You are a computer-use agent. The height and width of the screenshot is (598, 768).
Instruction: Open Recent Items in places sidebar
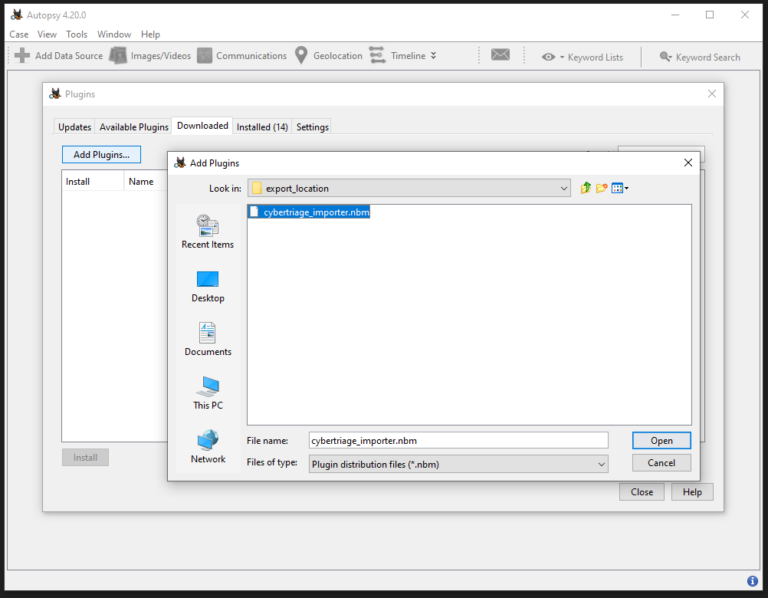(x=208, y=232)
